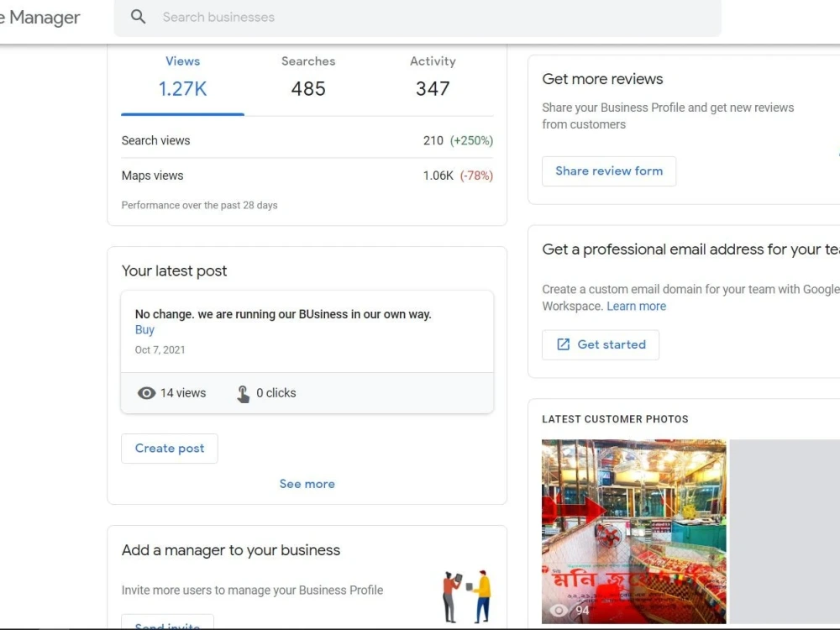840x630 pixels.
Task: Click the Oct 7, 2021 post date
Action: (x=160, y=349)
